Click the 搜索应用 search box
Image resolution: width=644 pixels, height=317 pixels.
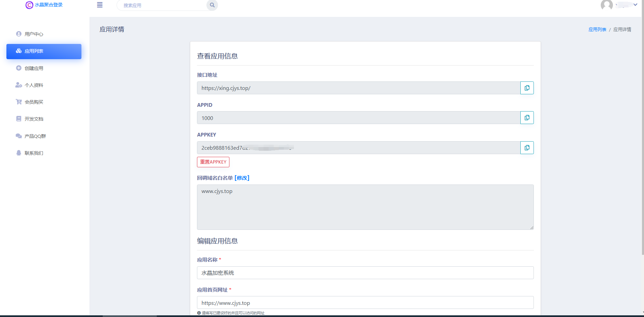coord(162,5)
